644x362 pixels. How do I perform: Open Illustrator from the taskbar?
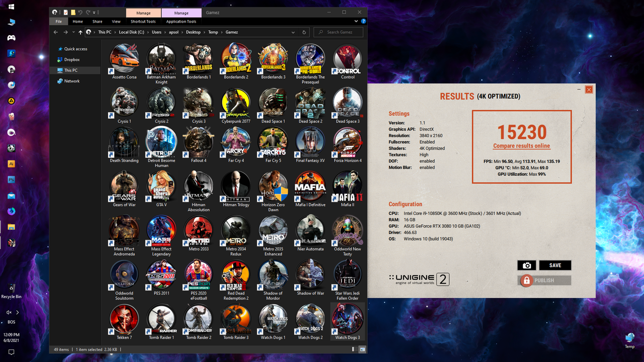[x=11, y=164]
